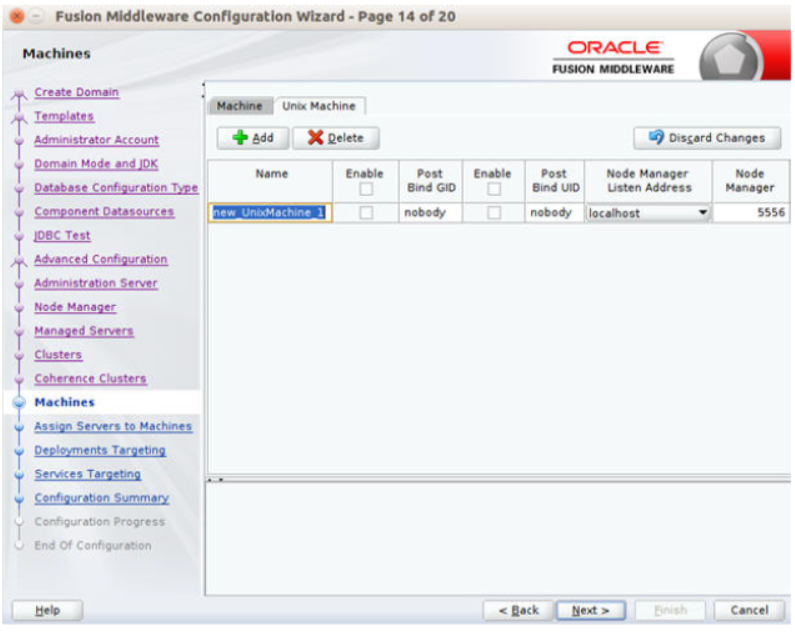Click the Name column header
Viewport: 795px width, 633px height.
click(x=271, y=181)
